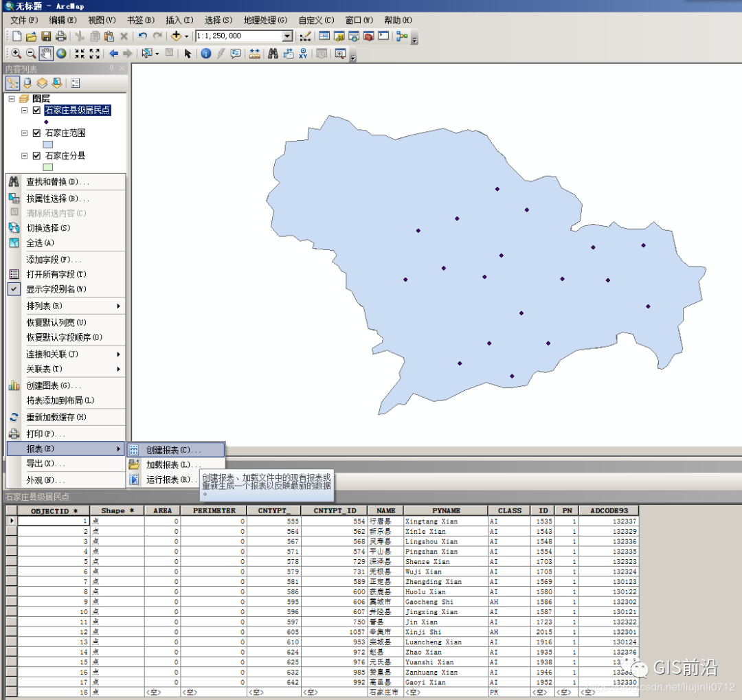
Task: Click the 石家庄分县 green symbol swatch
Action: click(x=48, y=167)
